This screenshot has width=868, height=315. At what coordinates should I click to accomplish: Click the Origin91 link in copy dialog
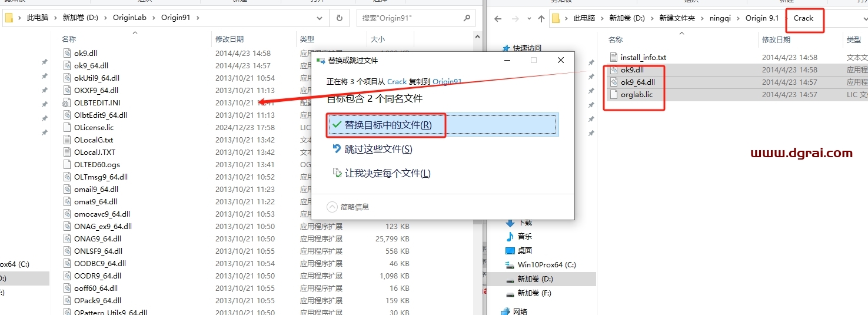[447, 81]
